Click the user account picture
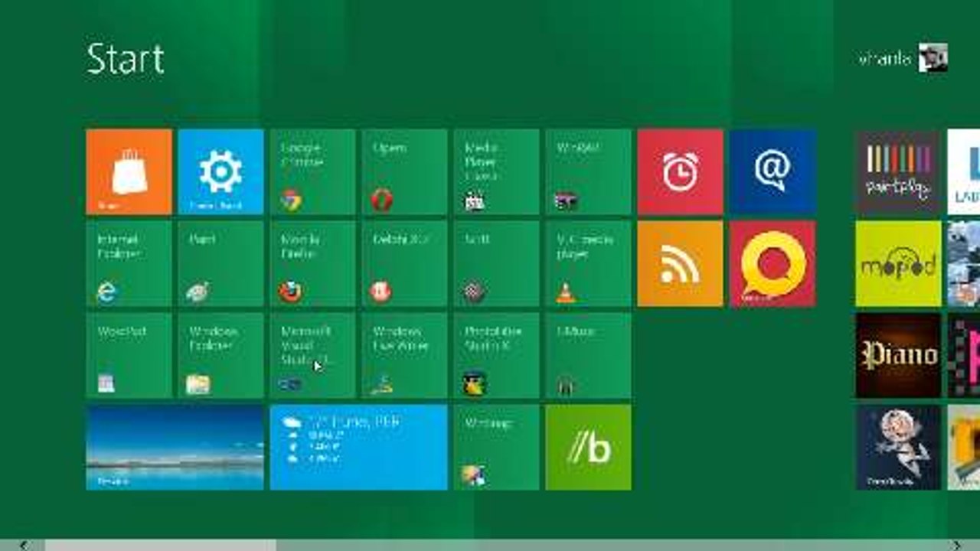This screenshot has height=551, width=980. pos(933,57)
